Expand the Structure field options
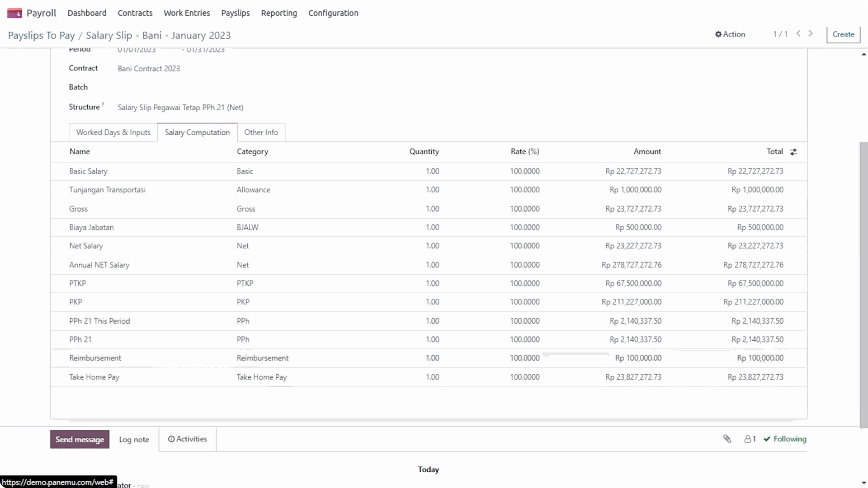The height and width of the screenshot is (488, 868). point(180,108)
